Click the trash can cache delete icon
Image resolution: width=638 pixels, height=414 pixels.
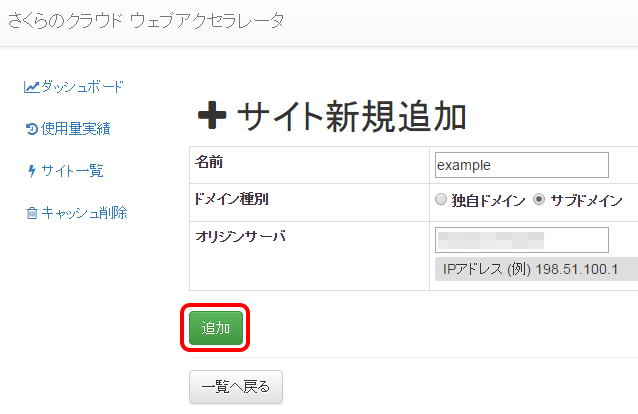[32, 213]
